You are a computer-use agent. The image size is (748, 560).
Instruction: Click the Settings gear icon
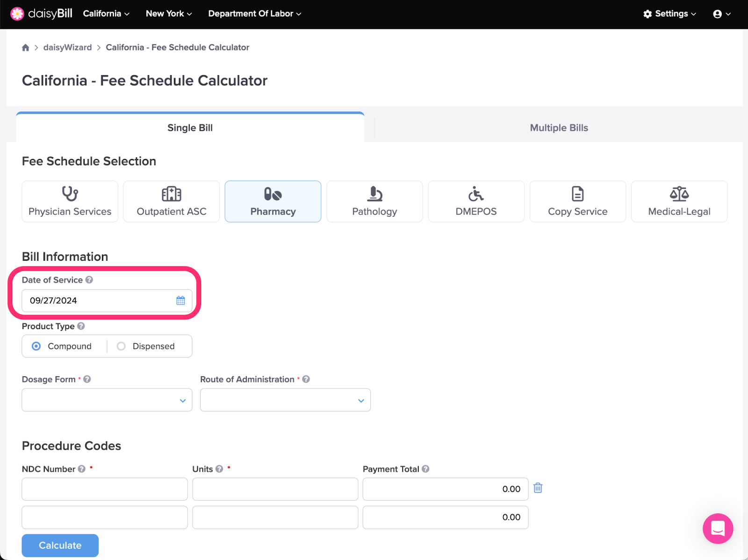tap(647, 14)
